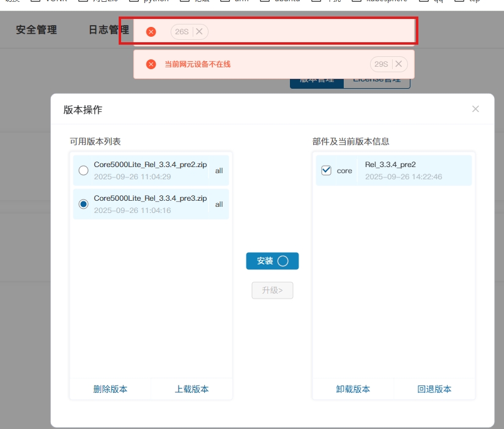Click 回退版本 to roll back version
Image resolution: width=504 pixels, height=429 pixels.
pos(434,389)
